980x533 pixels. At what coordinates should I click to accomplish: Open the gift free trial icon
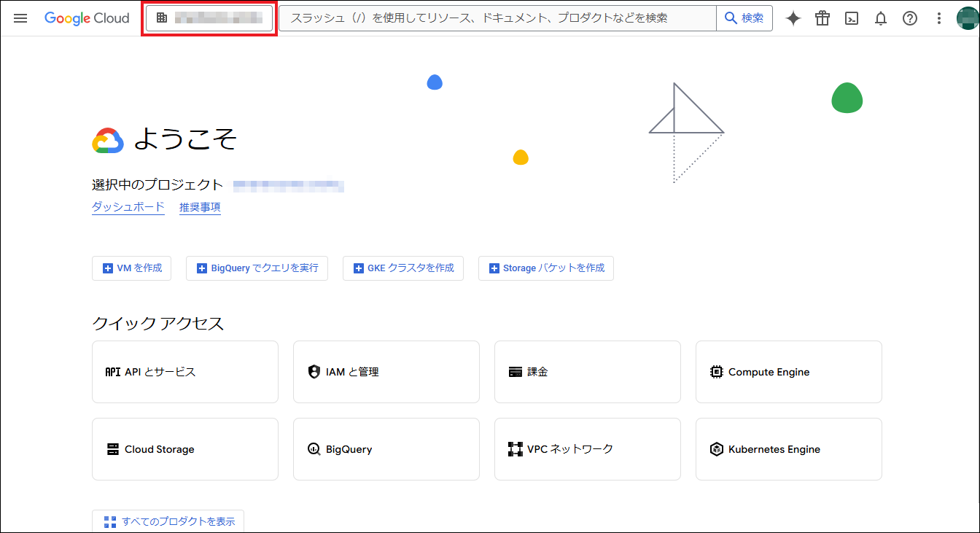[822, 18]
